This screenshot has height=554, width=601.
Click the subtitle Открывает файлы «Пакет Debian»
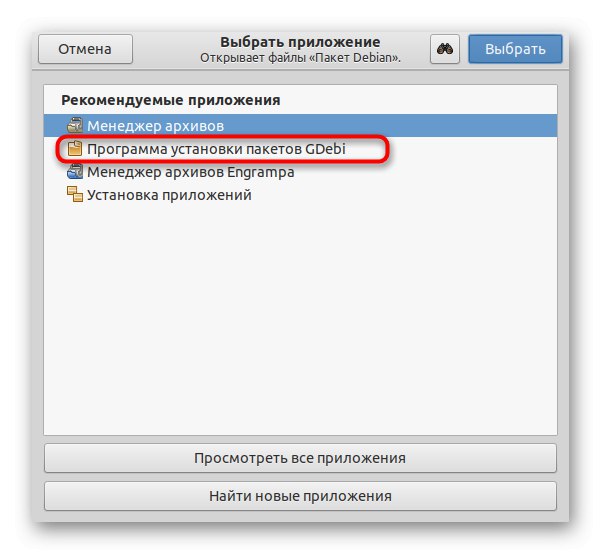[300, 58]
